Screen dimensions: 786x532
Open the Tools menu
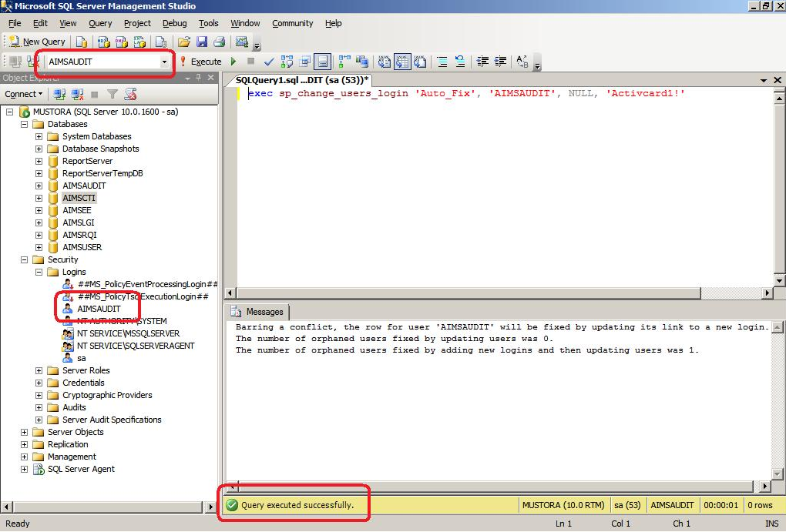[x=209, y=23]
